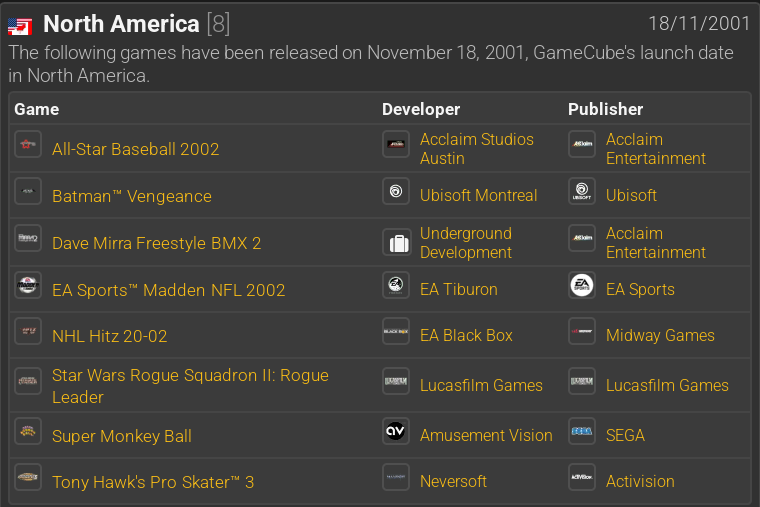Viewport: 760px width, 507px height.
Task: Click the SEGA publisher logo icon
Action: (x=582, y=432)
